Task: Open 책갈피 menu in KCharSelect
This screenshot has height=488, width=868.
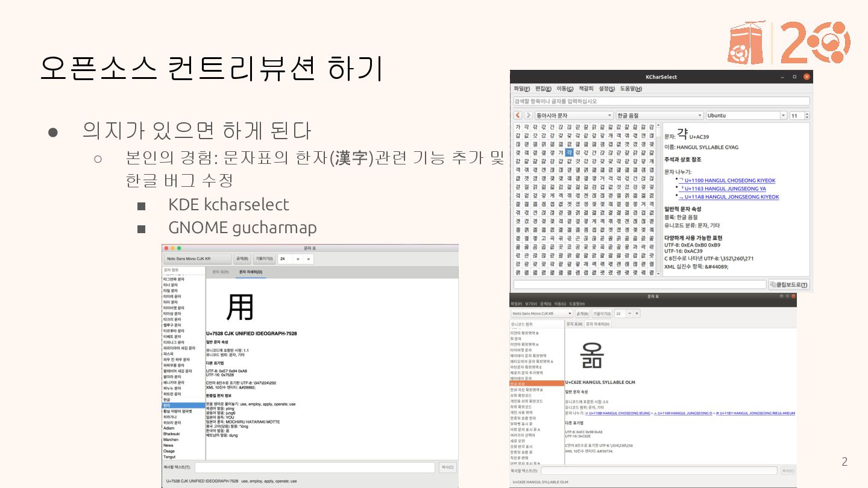Action: pyautogui.click(x=586, y=89)
